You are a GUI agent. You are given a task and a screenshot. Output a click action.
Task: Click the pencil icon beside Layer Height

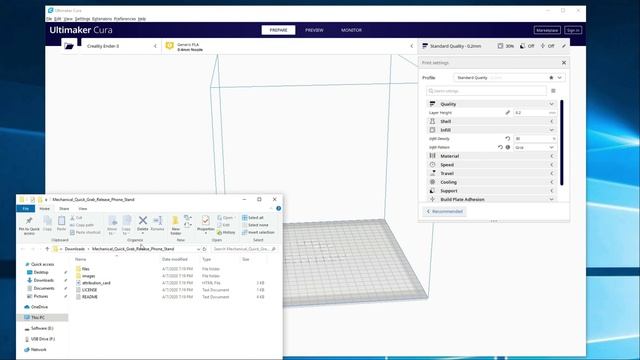(508, 113)
